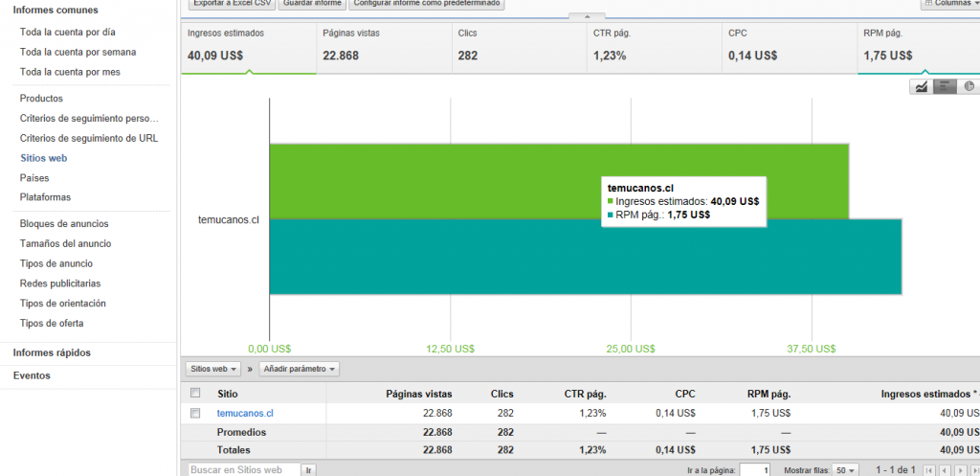Image resolution: width=980 pixels, height=476 pixels.
Task: Click Exportar a Excel CSV button
Action: (x=232, y=3)
